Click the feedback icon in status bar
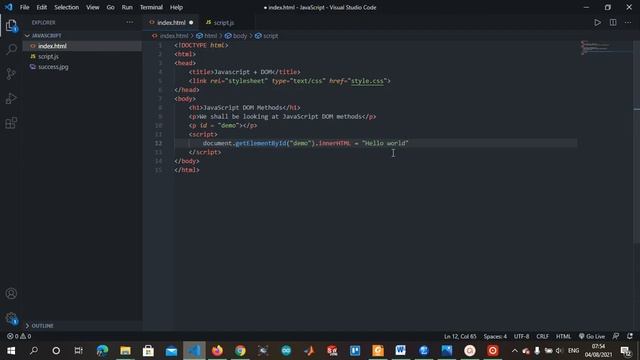Screen dimensions: 640x360 [x=616, y=336]
